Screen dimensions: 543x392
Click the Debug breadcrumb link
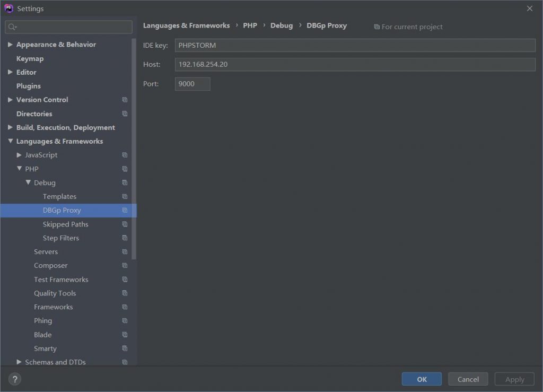282,25
